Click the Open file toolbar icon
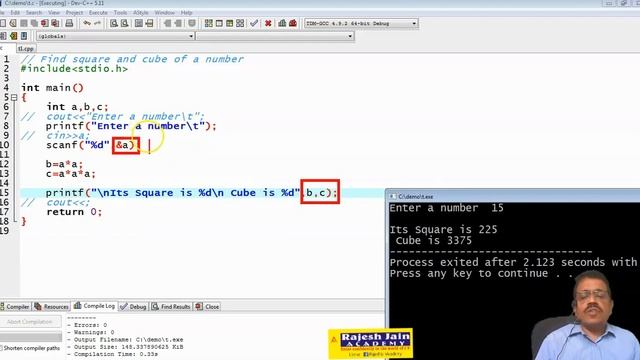The width and height of the screenshot is (640, 360). pyautogui.click(x=13, y=23)
